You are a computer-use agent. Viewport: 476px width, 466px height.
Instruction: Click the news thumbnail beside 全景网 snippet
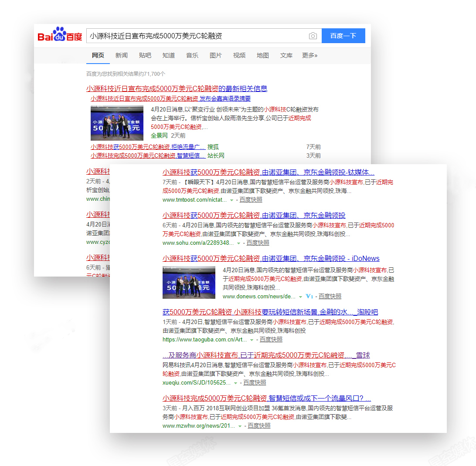tap(117, 123)
